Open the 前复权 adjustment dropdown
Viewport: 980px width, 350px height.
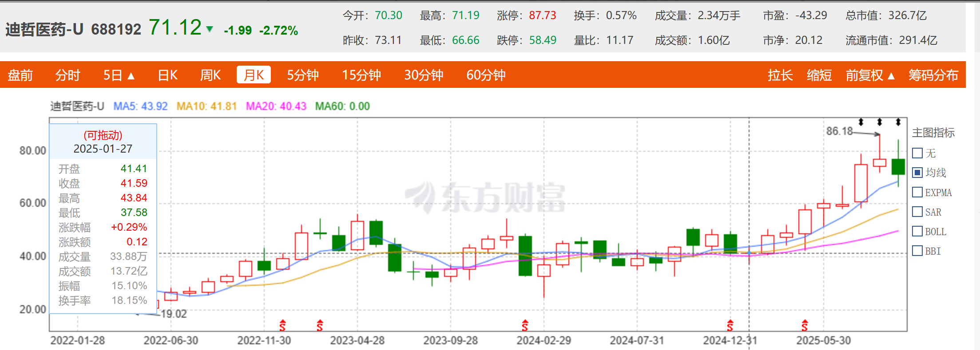point(870,75)
